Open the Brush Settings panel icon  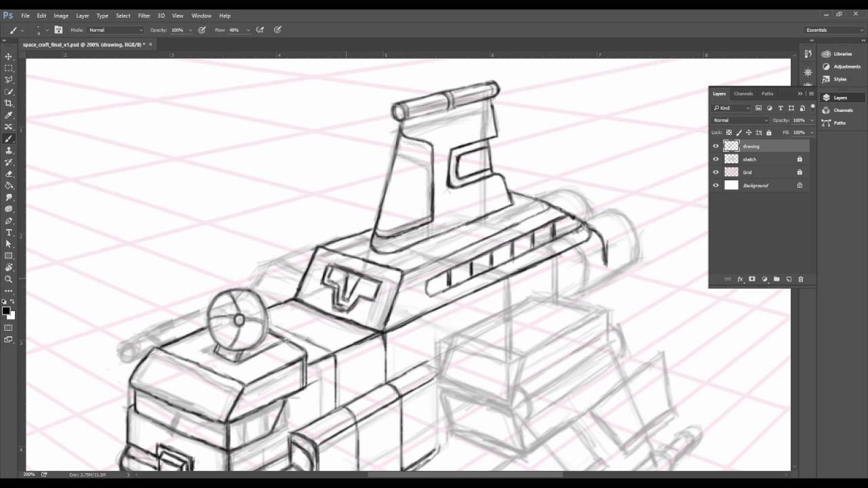click(x=58, y=30)
